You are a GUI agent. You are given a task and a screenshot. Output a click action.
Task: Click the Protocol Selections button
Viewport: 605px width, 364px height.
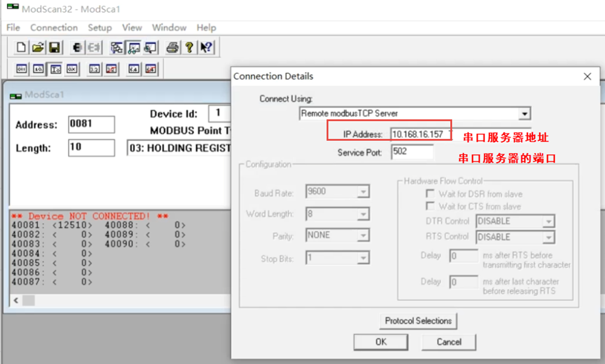[418, 321]
